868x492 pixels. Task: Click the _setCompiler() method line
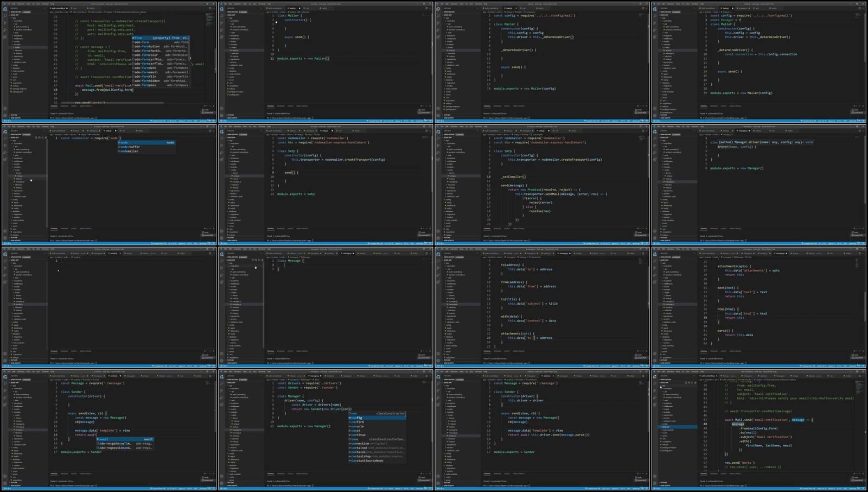pos(513,177)
